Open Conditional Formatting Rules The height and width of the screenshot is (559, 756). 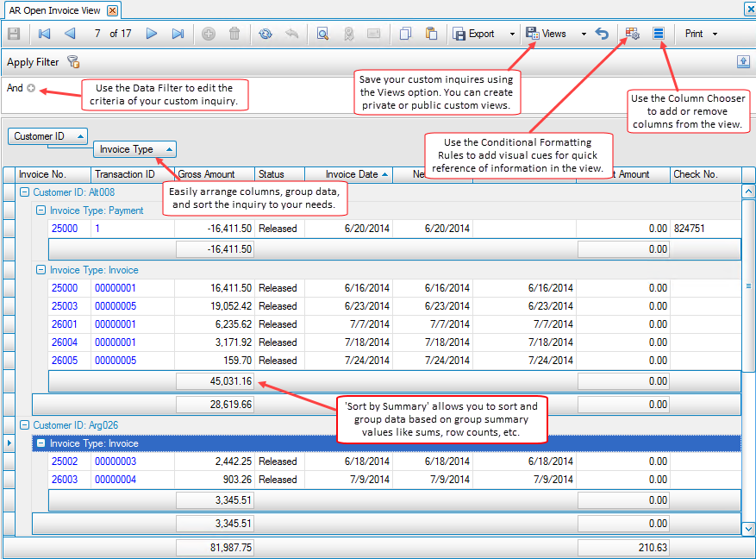point(632,34)
